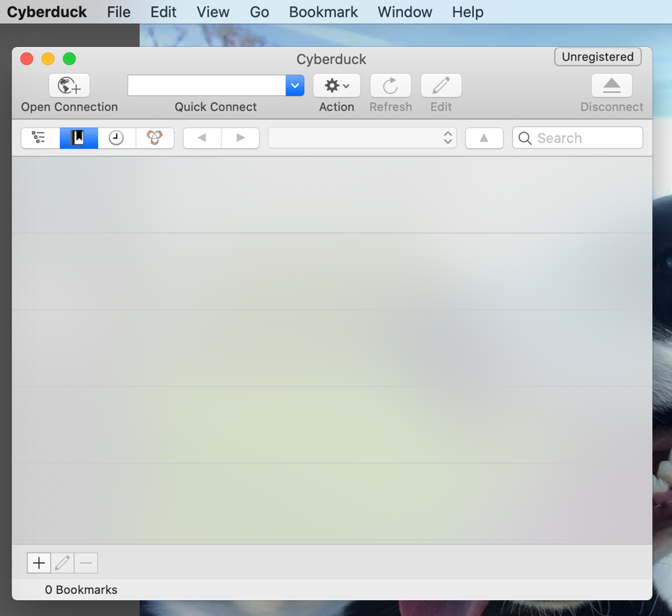Edit the bookmark with bottom pencil button
The height and width of the screenshot is (616, 672).
coord(62,562)
